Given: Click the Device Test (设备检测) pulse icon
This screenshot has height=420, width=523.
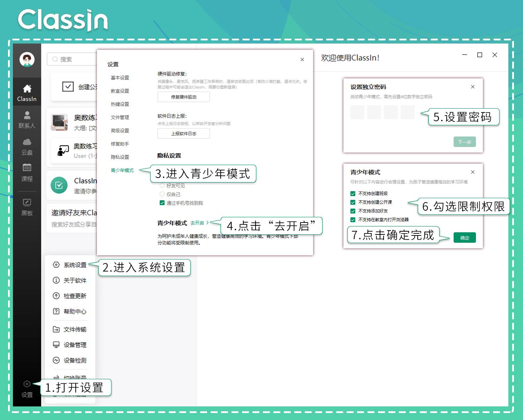Looking at the screenshot, I should click(x=56, y=360).
